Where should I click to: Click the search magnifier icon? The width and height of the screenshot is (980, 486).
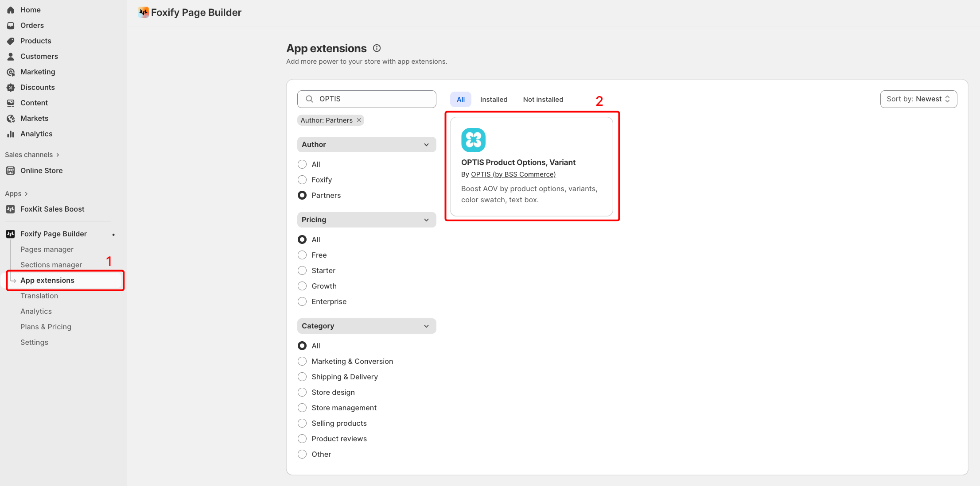[x=310, y=99]
